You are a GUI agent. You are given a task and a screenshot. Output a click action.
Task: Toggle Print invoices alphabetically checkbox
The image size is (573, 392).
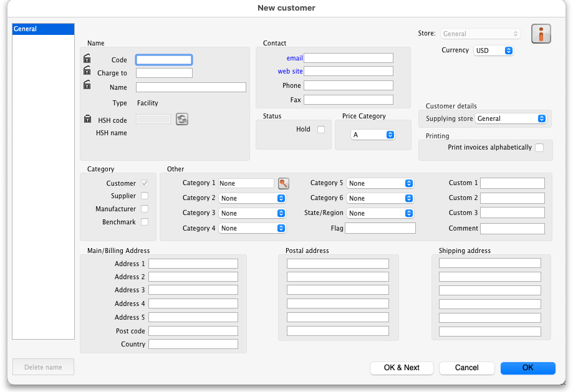(x=539, y=148)
